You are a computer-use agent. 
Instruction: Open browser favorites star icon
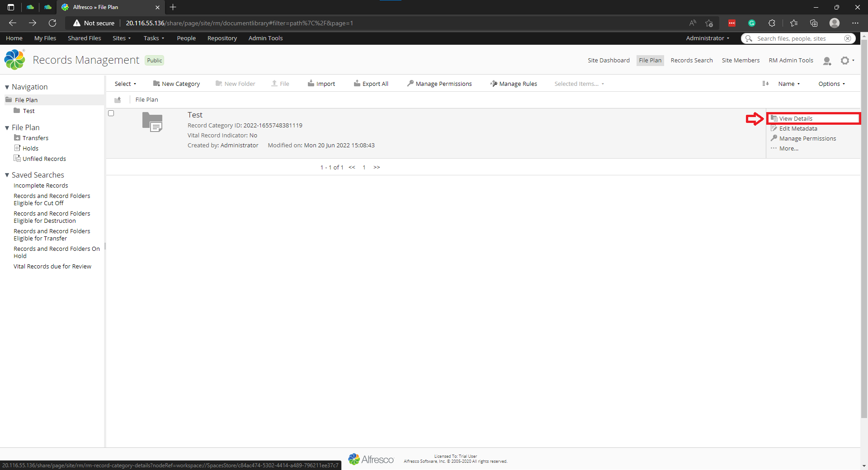pos(794,23)
